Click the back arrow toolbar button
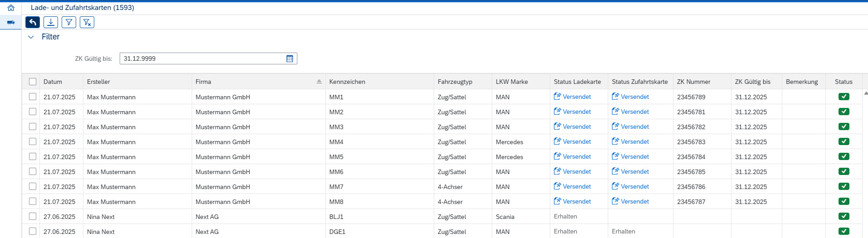The height and width of the screenshot is (238, 868). click(x=33, y=22)
